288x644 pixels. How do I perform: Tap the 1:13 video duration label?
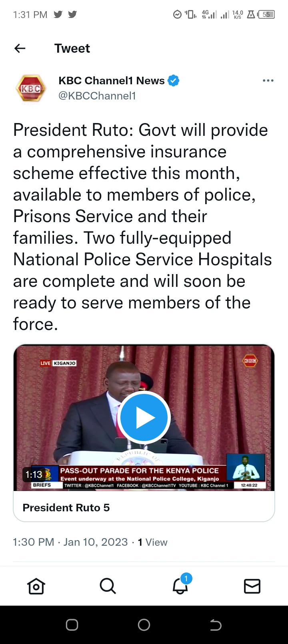pyautogui.click(x=34, y=475)
